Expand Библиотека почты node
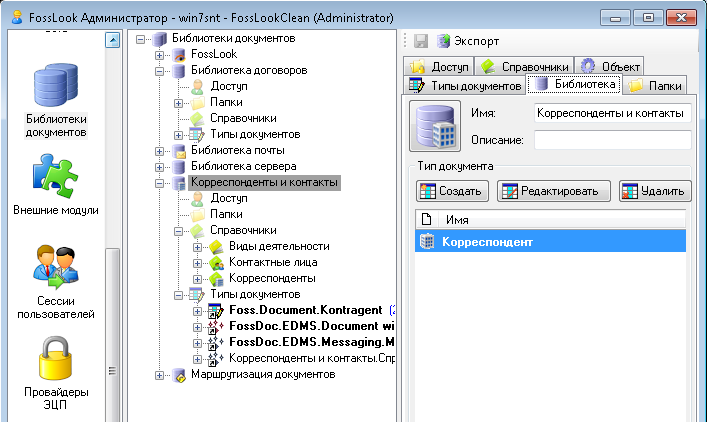The image size is (707, 422). pos(160,151)
